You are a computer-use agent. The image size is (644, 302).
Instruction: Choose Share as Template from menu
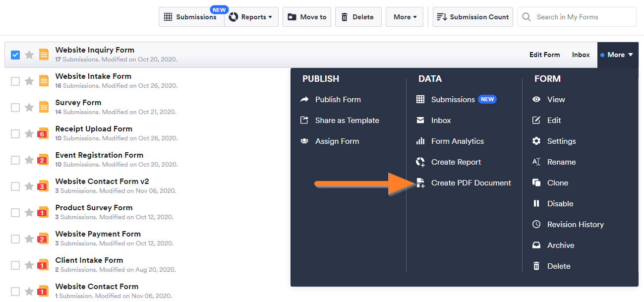pyautogui.click(x=347, y=121)
